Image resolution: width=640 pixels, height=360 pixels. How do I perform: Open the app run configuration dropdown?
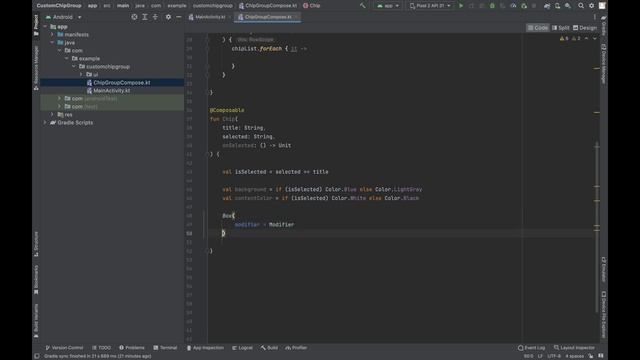(388, 6)
